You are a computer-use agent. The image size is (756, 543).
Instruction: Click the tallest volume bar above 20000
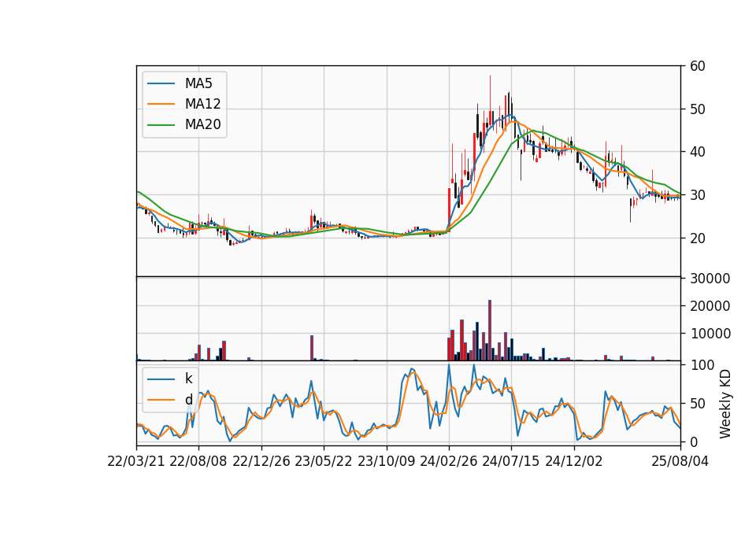pos(490,331)
